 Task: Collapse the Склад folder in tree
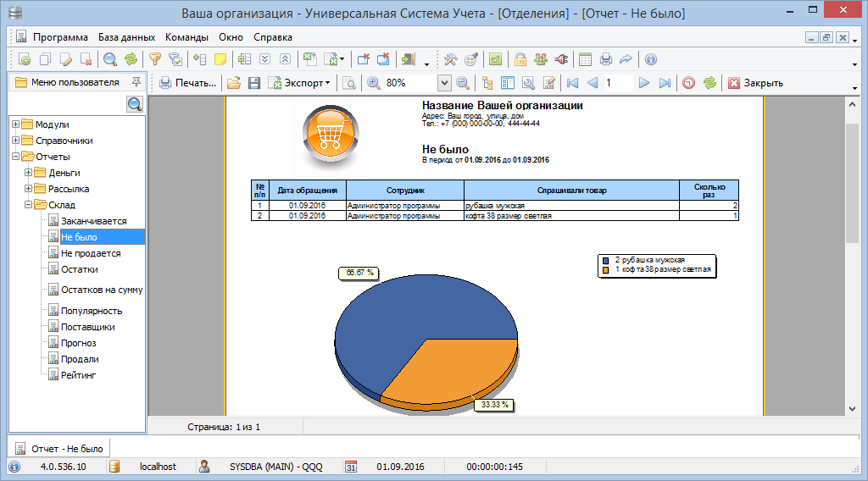tap(28, 205)
